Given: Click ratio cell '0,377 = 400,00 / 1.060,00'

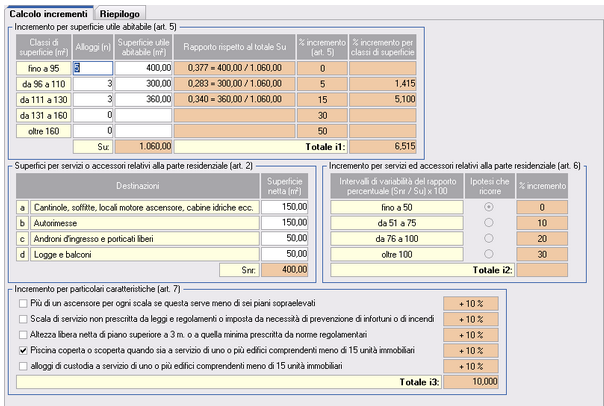Looking at the screenshot, I should tap(235, 68).
